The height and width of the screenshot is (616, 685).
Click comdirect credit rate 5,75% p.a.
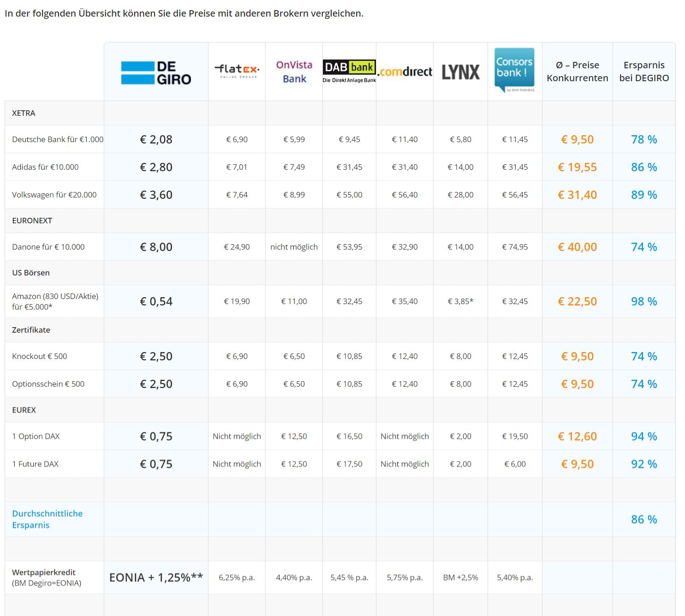[405, 578]
